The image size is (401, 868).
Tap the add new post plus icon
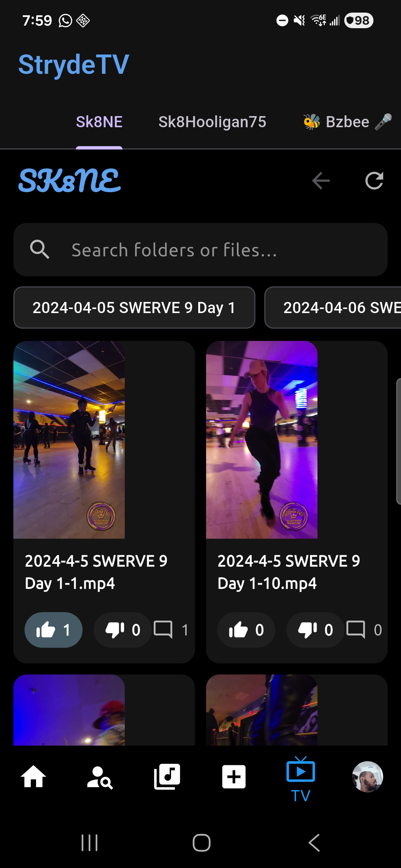(x=234, y=776)
